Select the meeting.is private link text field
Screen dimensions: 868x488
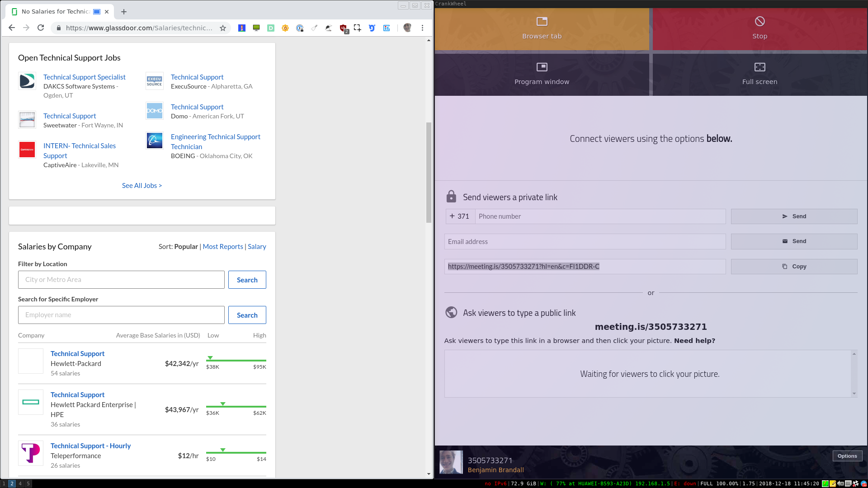tap(585, 267)
